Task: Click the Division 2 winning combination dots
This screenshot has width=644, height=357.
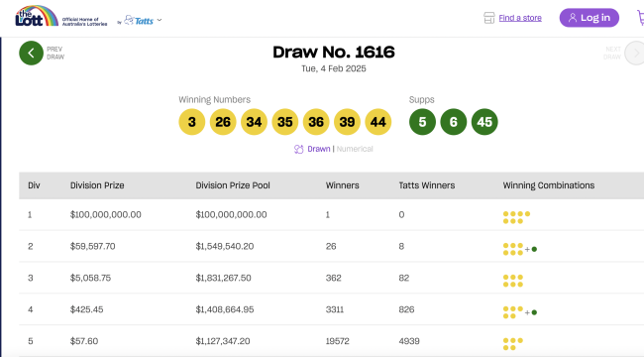Action: (x=520, y=249)
